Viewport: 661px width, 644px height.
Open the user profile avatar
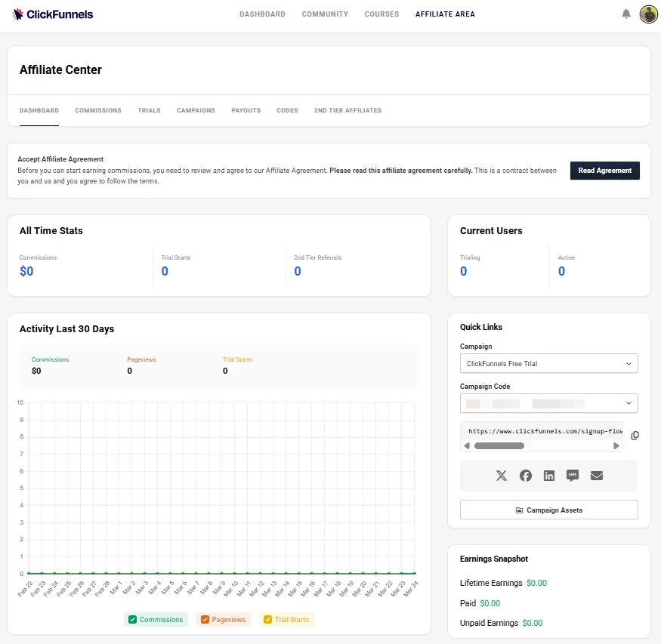click(648, 14)
